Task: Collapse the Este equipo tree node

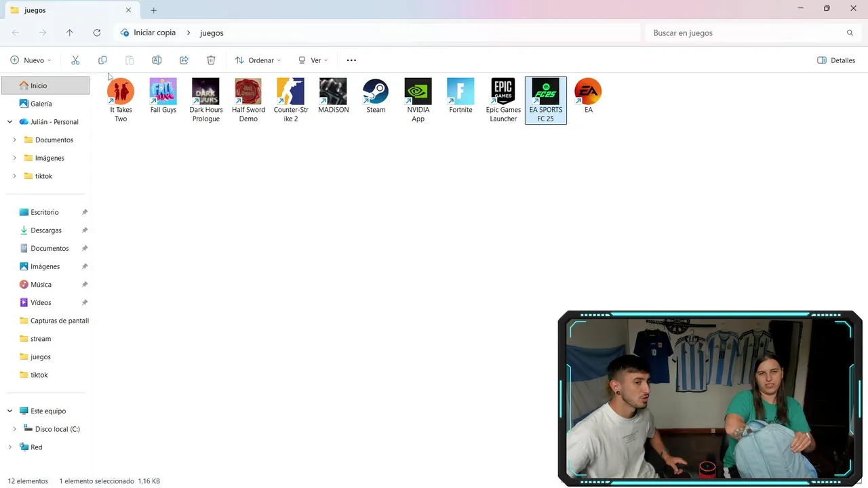Action: [9, 411]
